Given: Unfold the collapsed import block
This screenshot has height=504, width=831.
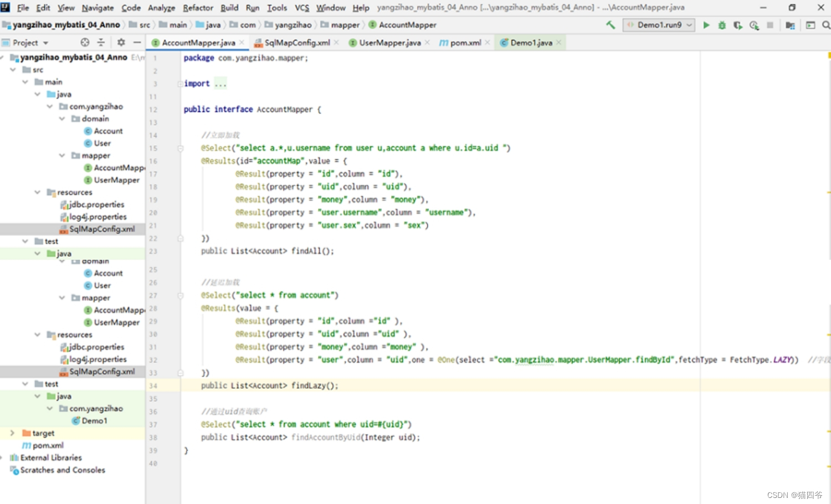Looking at the screenshot, I should [x=220, y=84].
